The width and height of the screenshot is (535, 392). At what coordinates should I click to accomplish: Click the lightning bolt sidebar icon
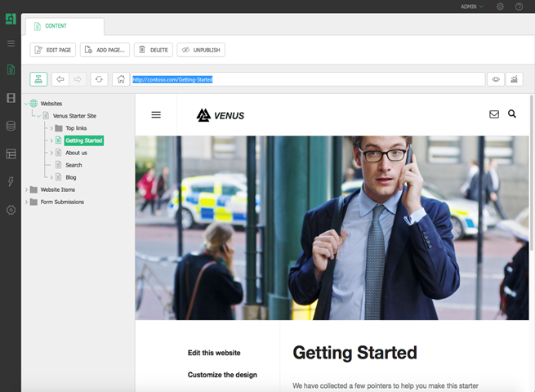pyautogui.click(x=11, y=181)
